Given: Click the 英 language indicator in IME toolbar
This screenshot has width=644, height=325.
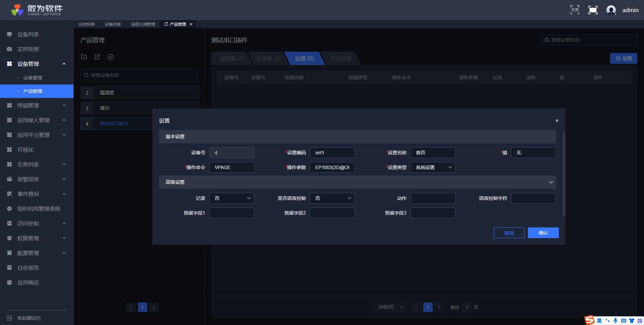Looking at the screenshot, I should click(x=599, y=321).
